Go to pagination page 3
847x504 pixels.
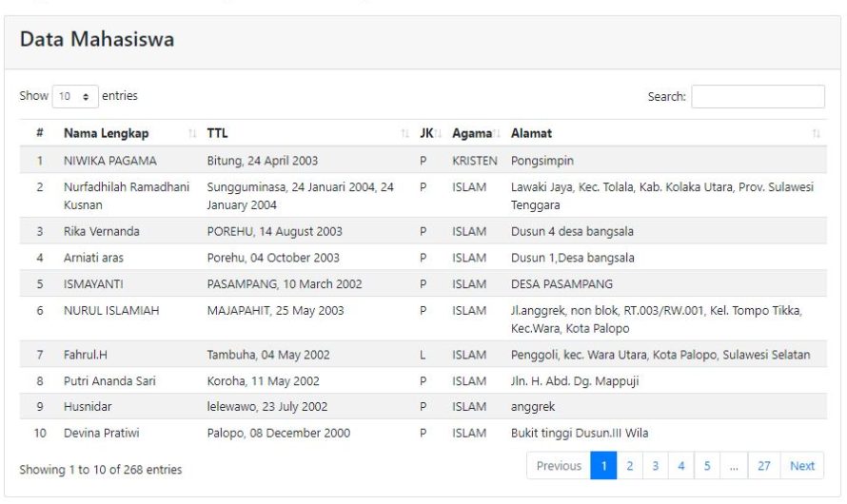pyautogui.click(x=656, y=466)
